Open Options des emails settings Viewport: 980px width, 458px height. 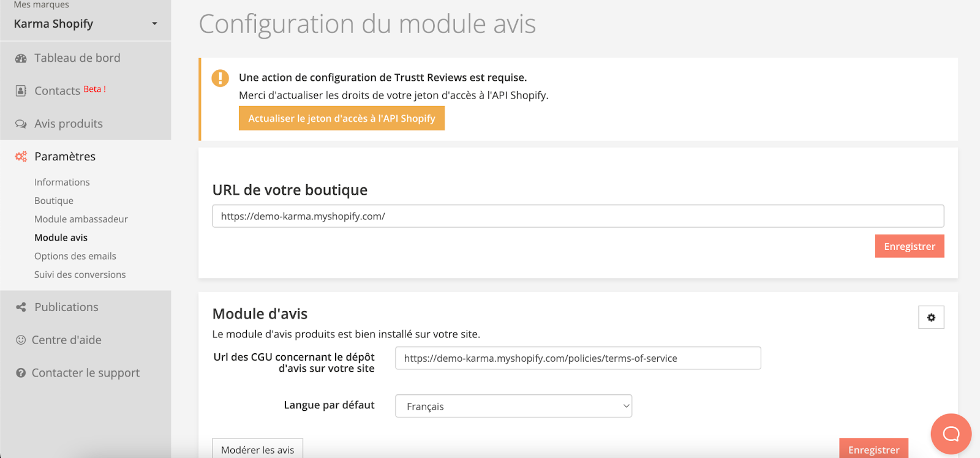[75, 256]
